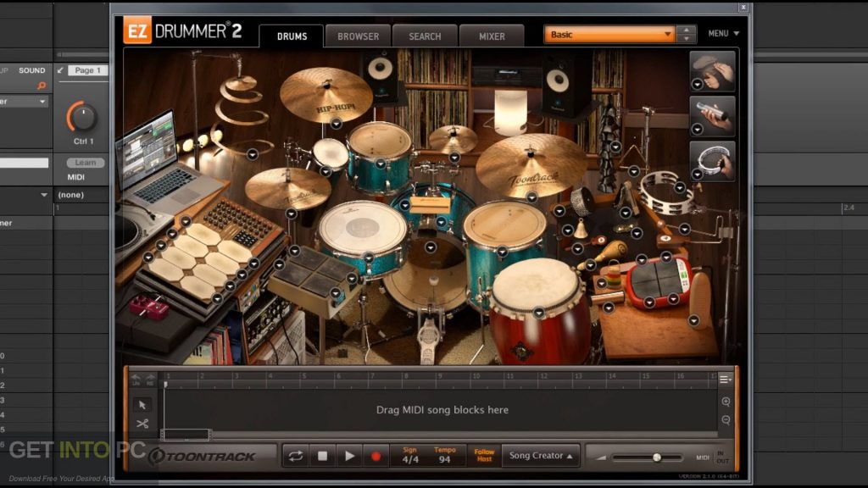Open instrument menu for Hip-Hop crash cymbal

[x=336, y=124]
